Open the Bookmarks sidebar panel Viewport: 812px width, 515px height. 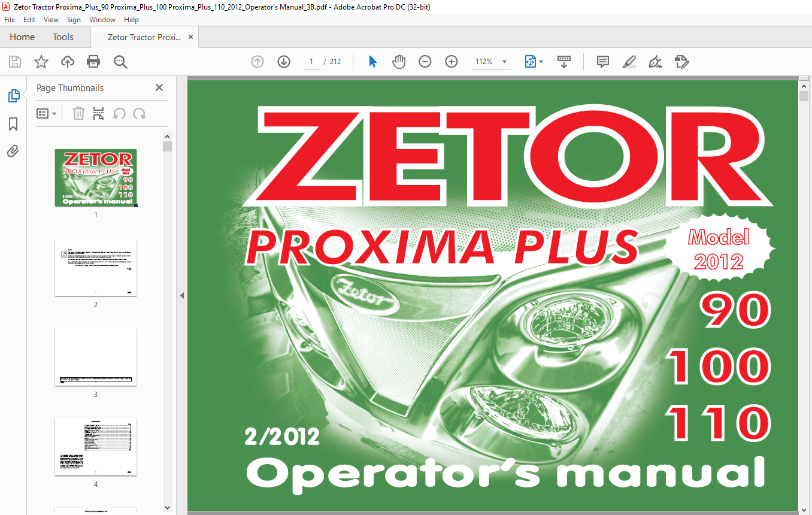point(13,123)
